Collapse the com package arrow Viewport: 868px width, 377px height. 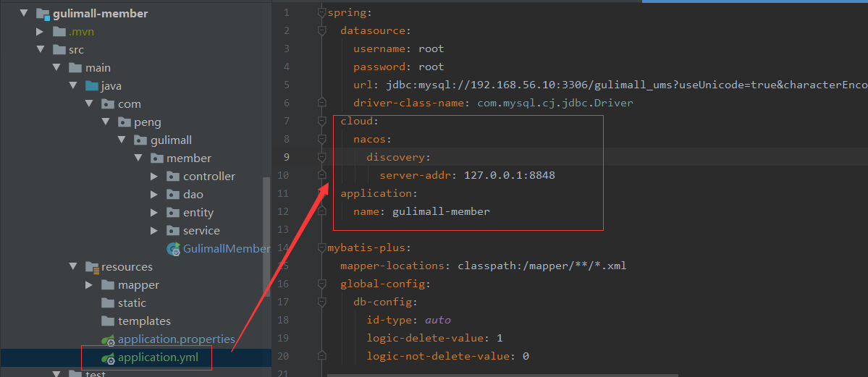89,104
